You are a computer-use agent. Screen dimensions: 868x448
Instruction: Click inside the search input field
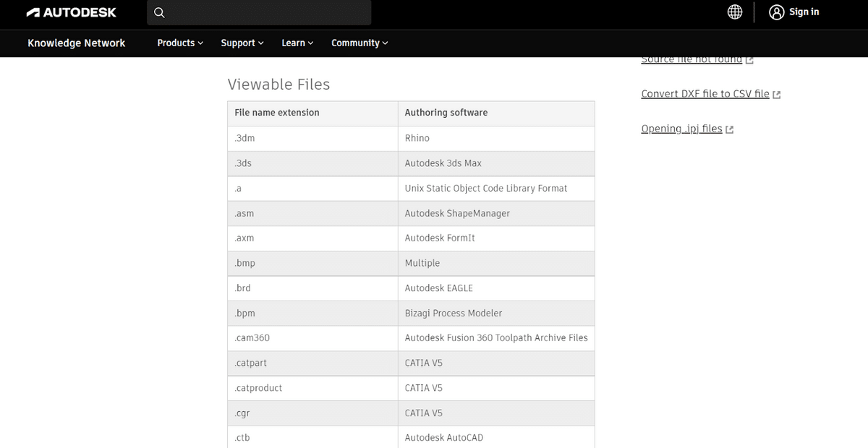point(259,12)
